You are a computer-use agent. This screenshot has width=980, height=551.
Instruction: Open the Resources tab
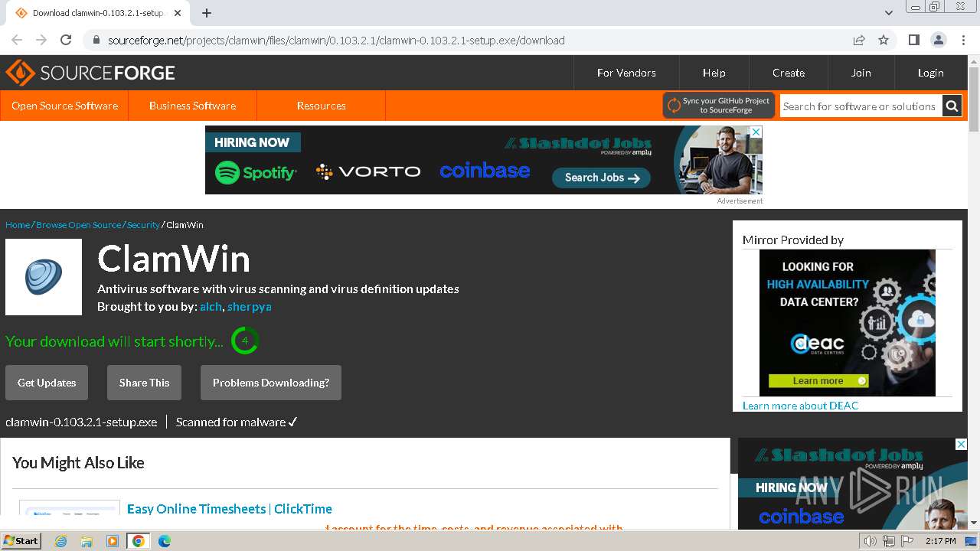321,106
